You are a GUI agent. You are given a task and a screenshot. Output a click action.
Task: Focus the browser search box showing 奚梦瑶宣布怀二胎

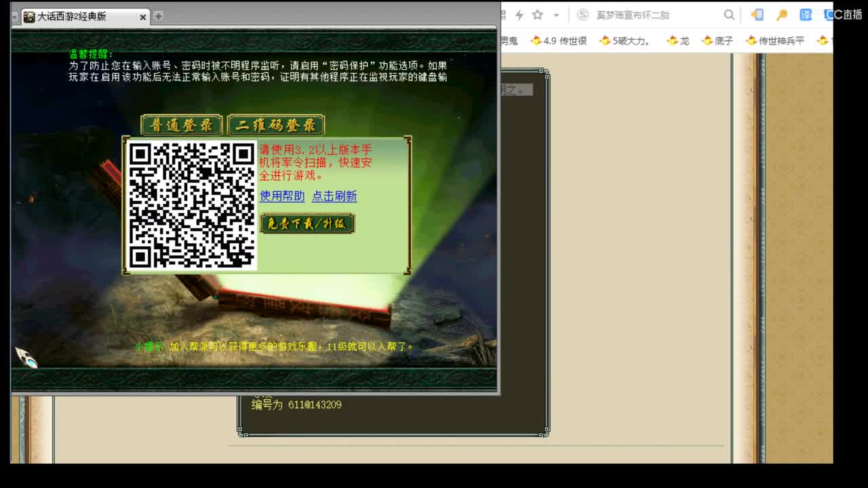tap(656, 15)
